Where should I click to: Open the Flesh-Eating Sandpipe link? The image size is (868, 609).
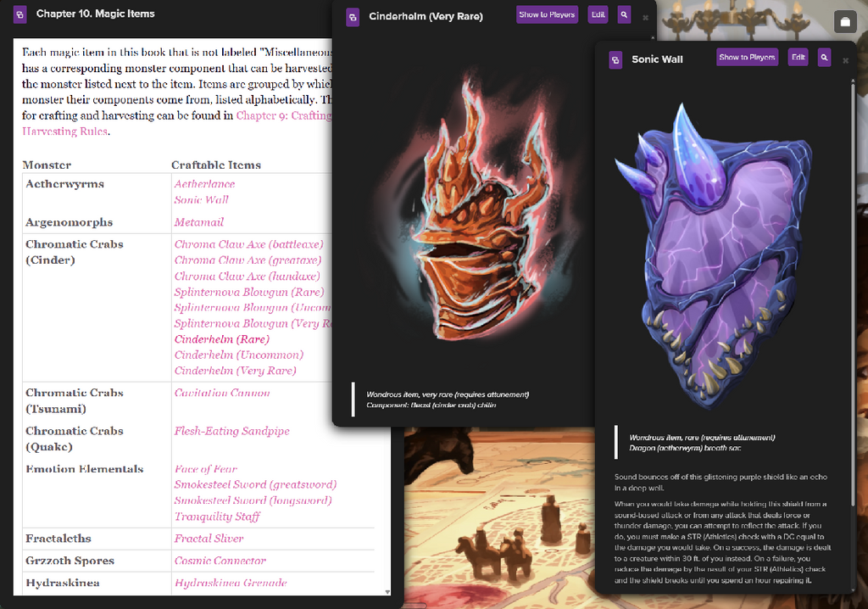(231, 431)
